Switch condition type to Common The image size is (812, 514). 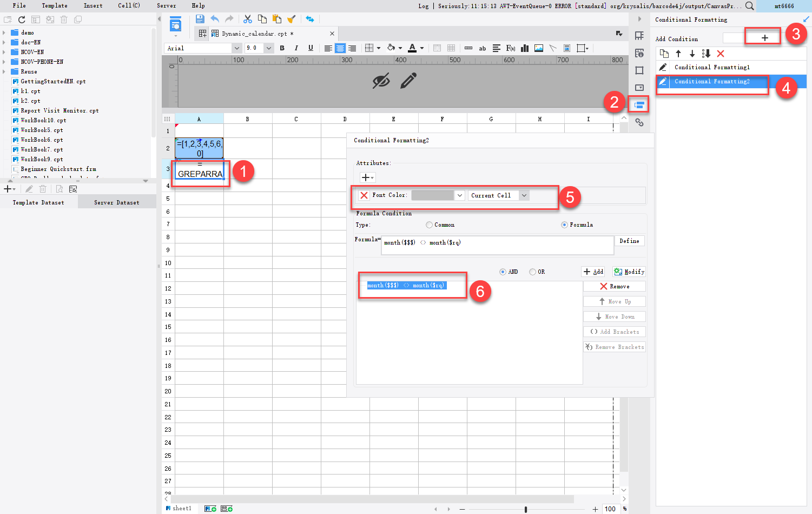(429, 225)
